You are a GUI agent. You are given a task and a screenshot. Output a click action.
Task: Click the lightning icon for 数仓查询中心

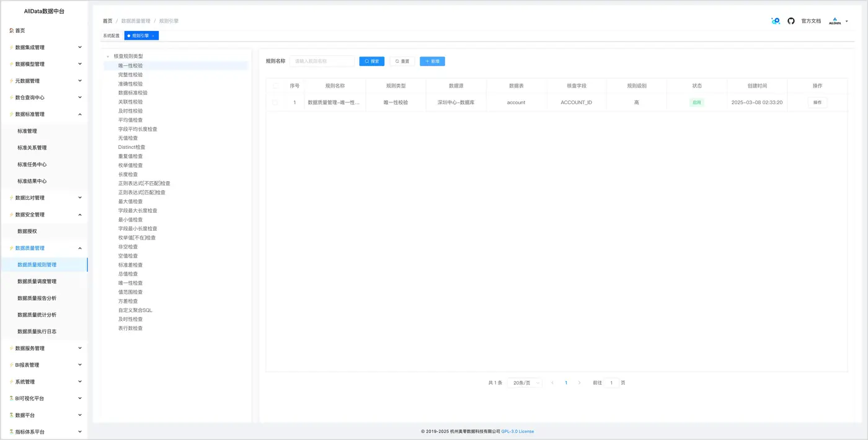[11, 97]
